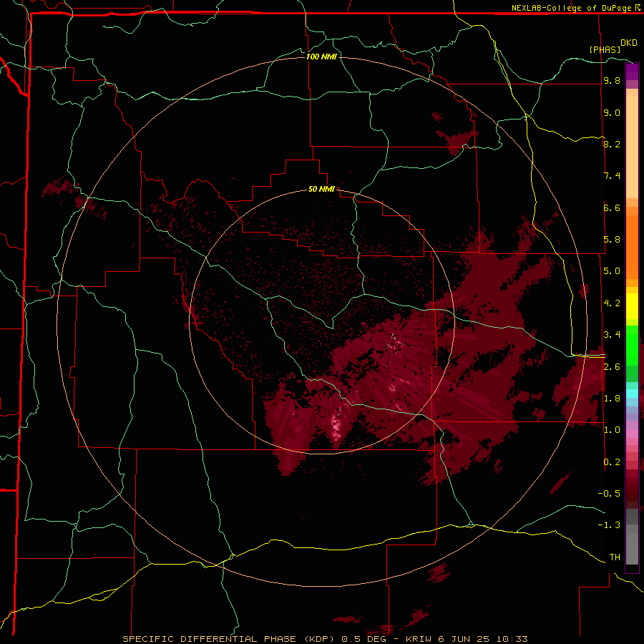
Task: Click the 3.4 value on color scale
Action: click(x=612, y=335)
